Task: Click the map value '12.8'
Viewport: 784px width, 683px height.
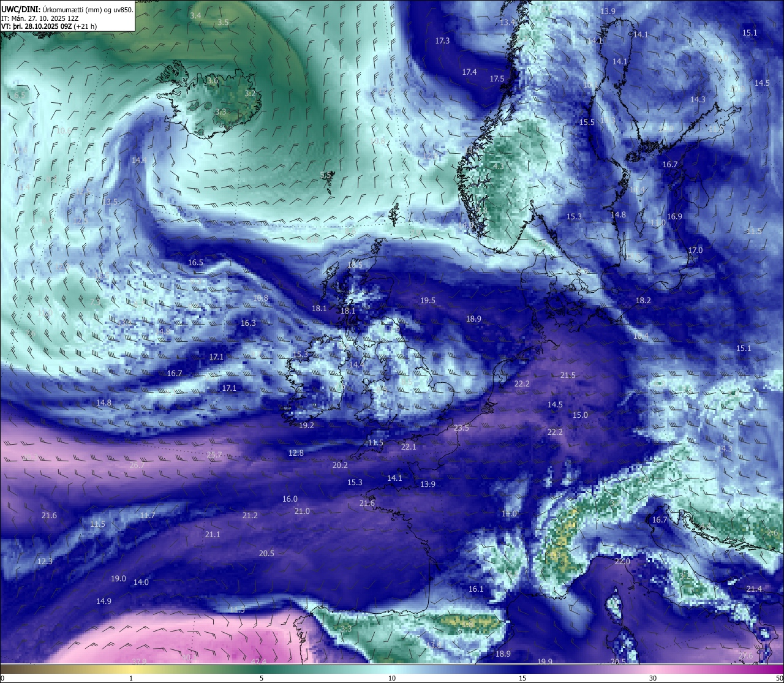Action: [x=296, y=453]
